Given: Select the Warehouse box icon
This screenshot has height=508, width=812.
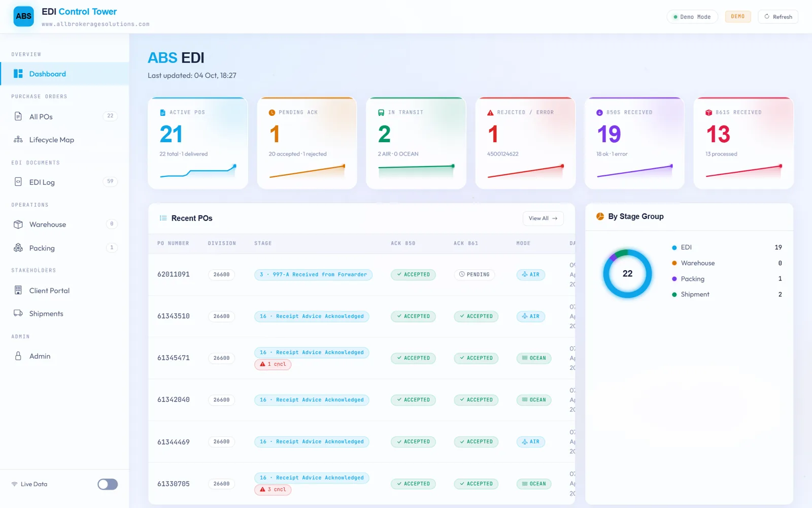Looking at the screenshot, I should [x=18, y=224].
